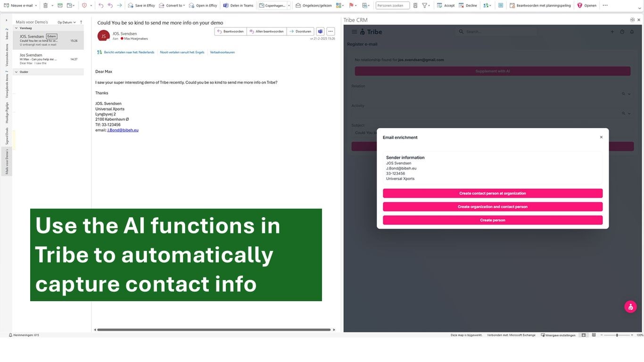Click the Personen zoeken search field
Viewport: 644px width, 362px height.
tap(392, 6)
